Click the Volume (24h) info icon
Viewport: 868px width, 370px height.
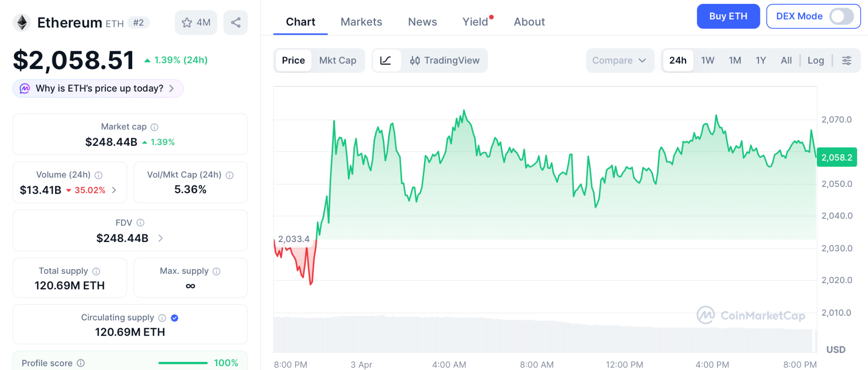[99, 175]
